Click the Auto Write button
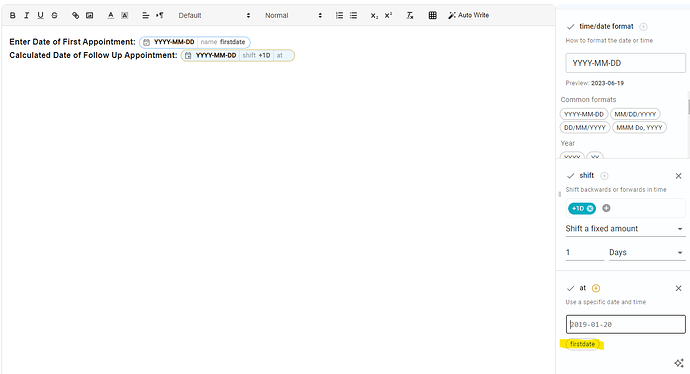The width and height of the screenshot is (690, 374). (x=469, y=15)
